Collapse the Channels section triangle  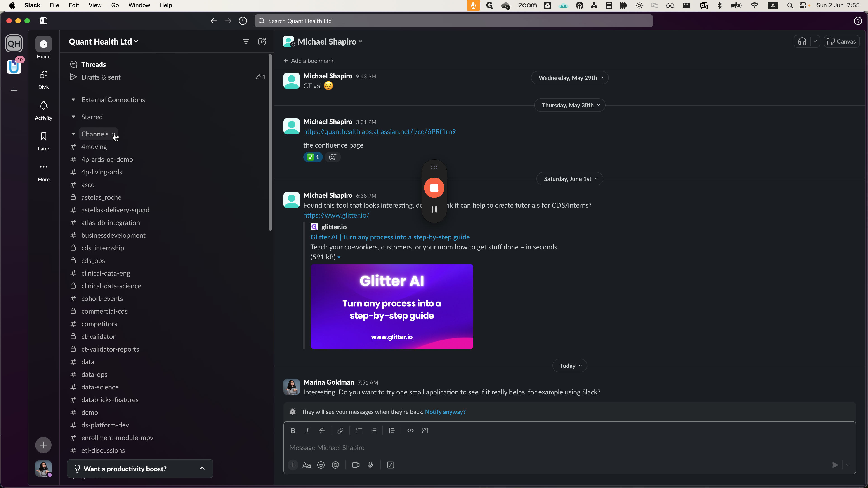coord(73,134)
